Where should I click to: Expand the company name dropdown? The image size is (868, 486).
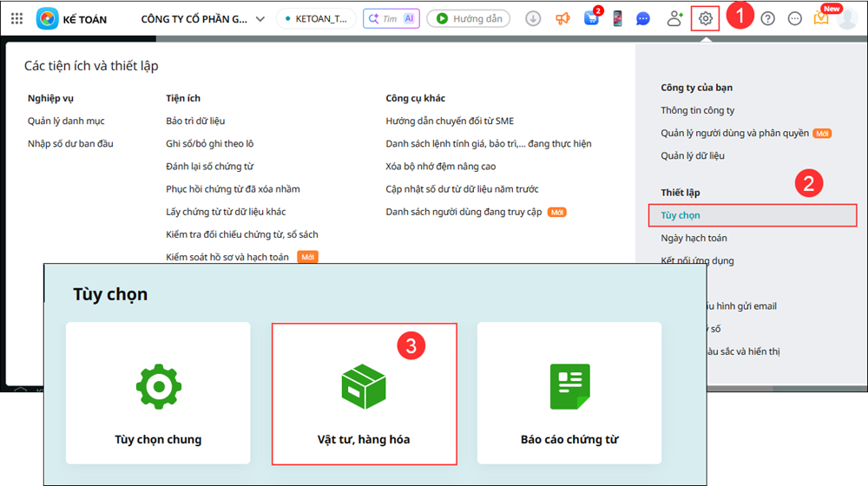(260, 18)
